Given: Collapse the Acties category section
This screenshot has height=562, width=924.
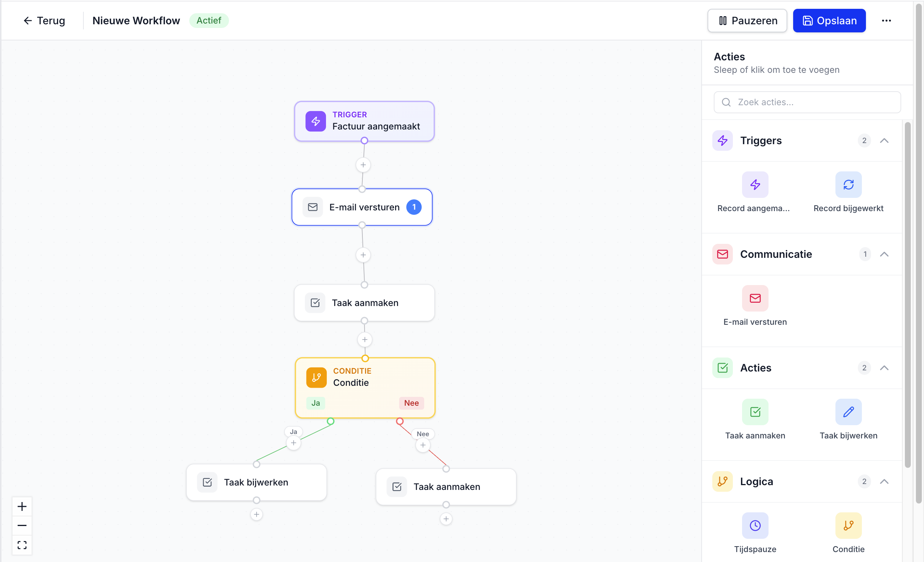Looking at the screenshot, I should [x=884, y=368].
